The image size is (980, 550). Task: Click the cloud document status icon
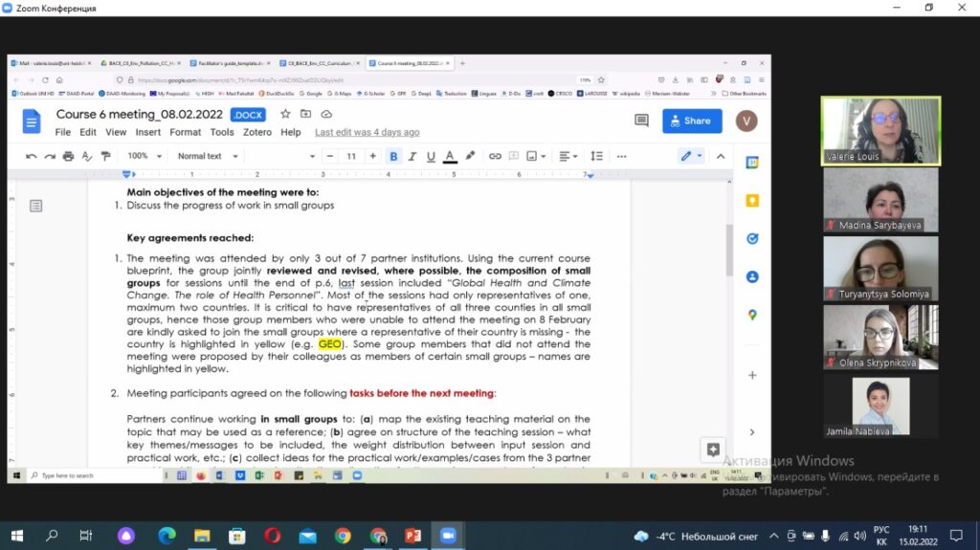[326, 115]
